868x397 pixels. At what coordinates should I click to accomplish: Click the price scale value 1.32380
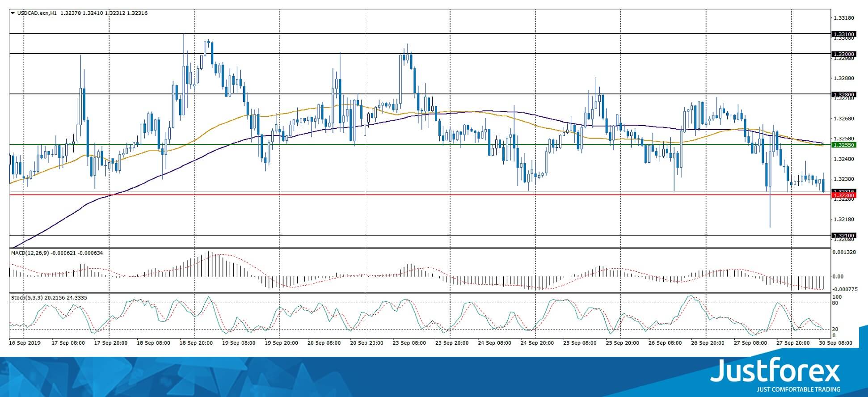click(844, 179)
